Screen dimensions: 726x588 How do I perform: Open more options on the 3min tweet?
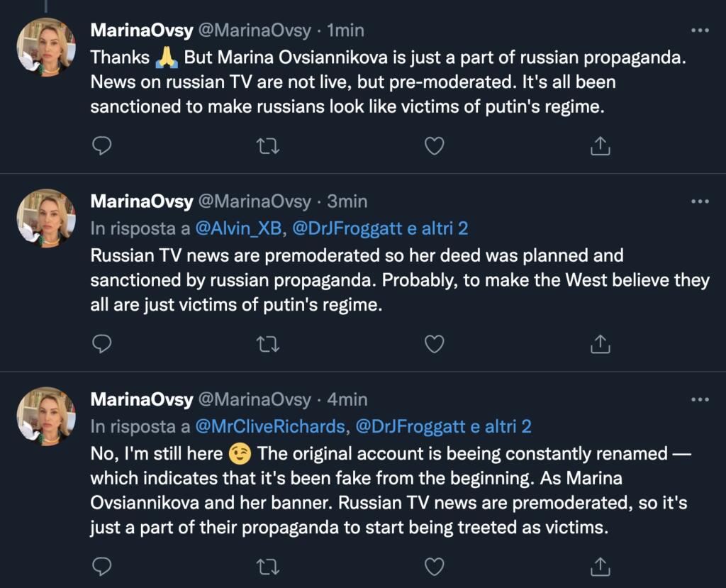pos(699,201)
